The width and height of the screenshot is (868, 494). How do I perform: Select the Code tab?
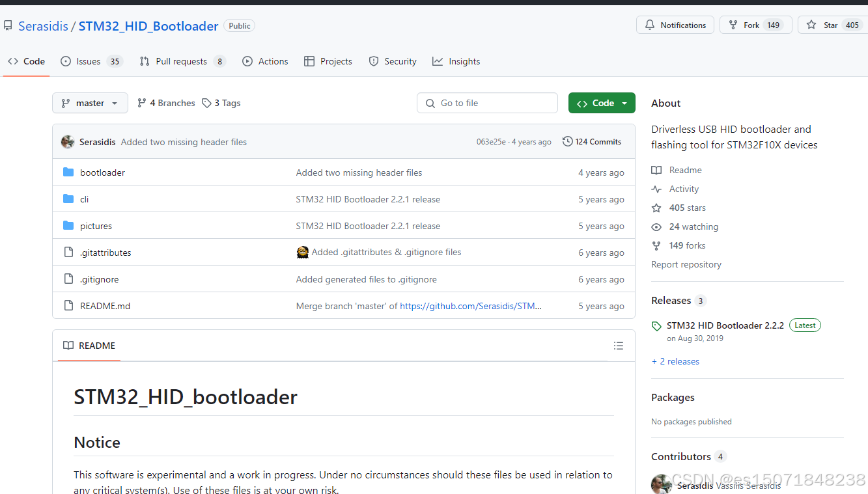click(27, 61)
